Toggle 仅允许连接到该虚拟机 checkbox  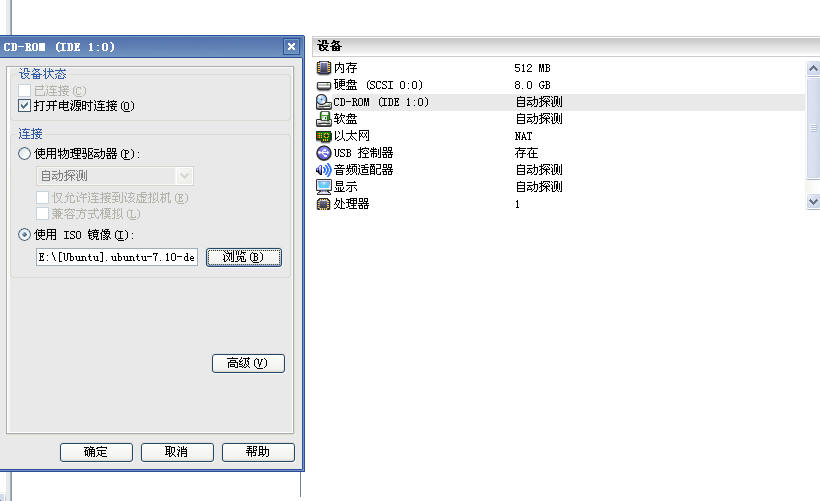[42, 198]
